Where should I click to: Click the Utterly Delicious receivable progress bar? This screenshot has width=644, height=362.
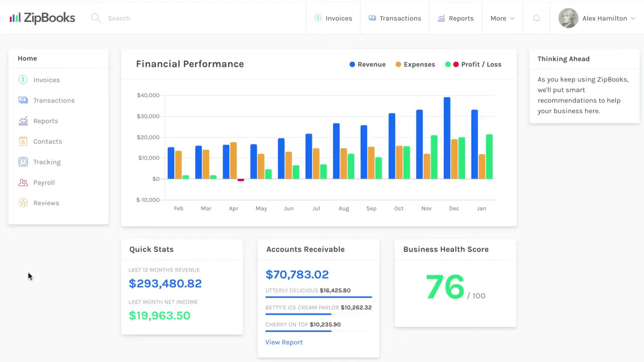point(318,297)
